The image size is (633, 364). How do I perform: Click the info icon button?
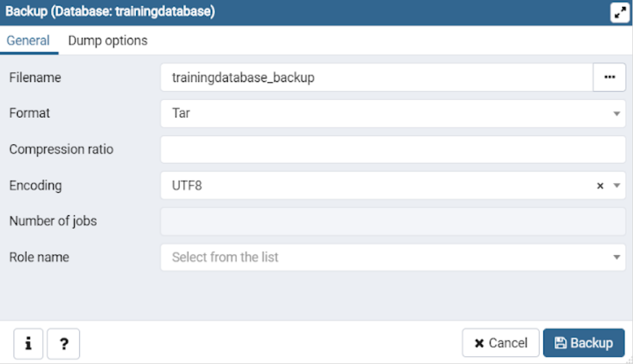[x=28, y=344]
